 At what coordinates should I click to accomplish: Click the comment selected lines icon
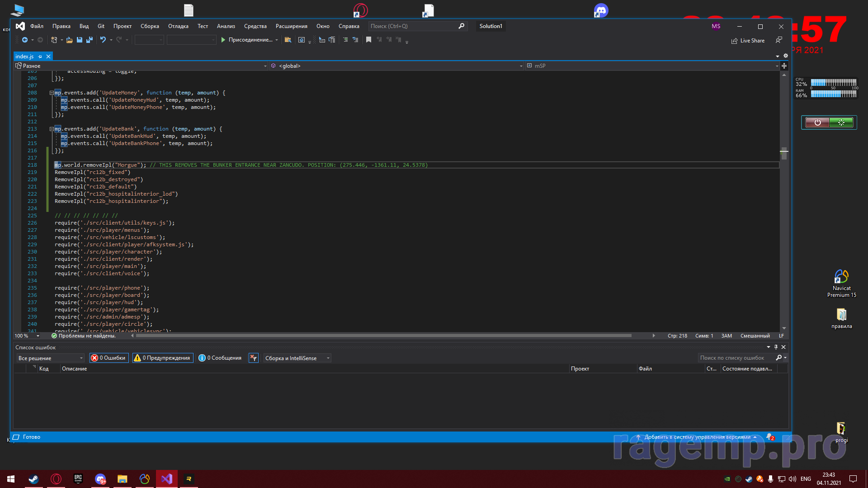[x=345, y=40]
